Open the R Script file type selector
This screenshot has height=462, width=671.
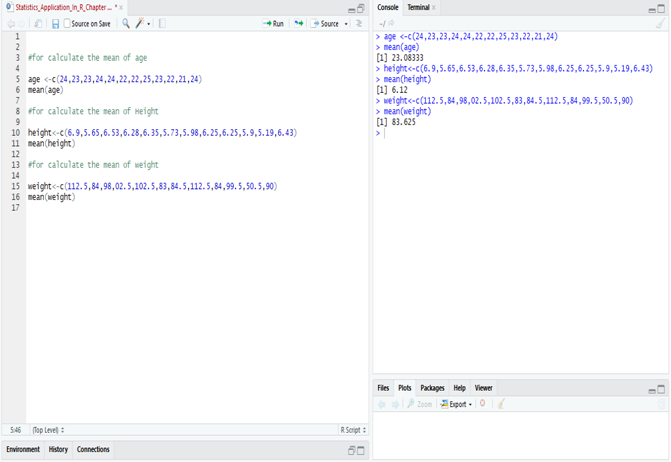353,430
